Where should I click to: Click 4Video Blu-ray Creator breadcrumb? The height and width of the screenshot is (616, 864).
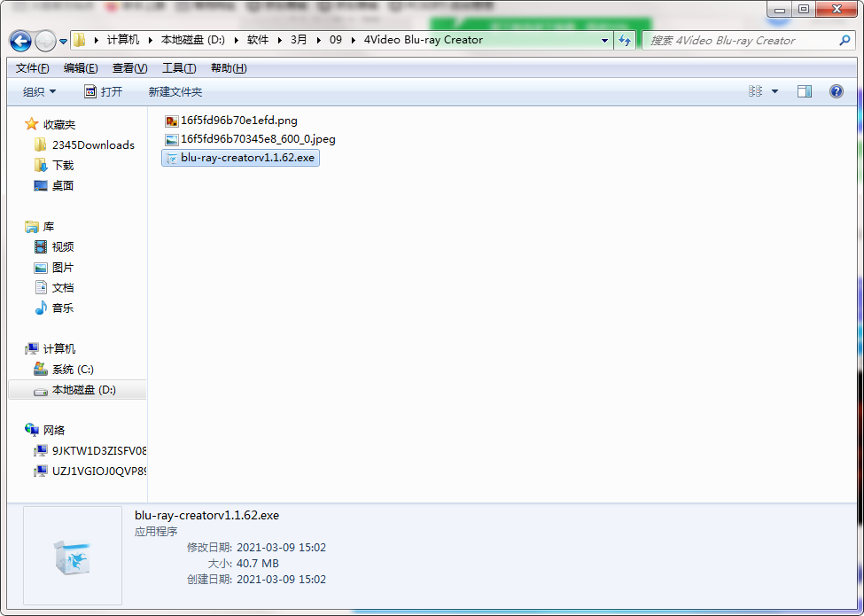pyautogui.click(x=424, y=40)
